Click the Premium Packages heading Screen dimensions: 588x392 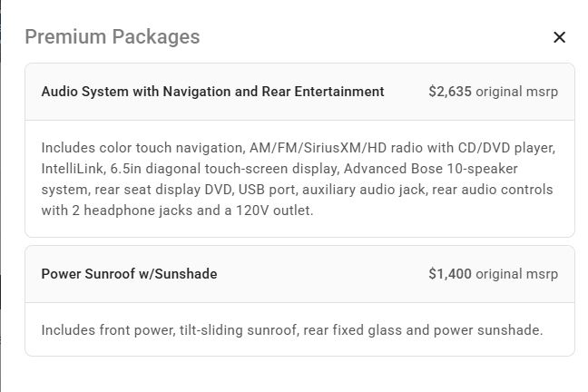[x=112, y=37]
